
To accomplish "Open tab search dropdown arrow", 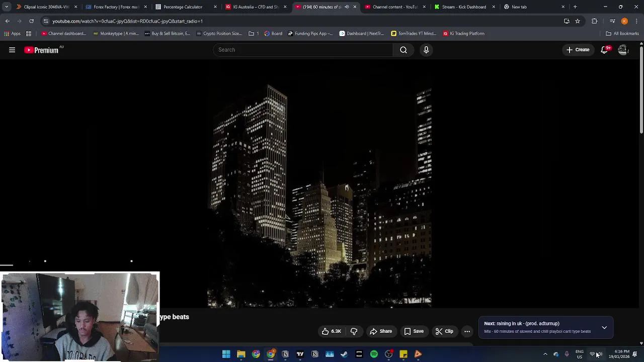I will [x=6, y=7].
